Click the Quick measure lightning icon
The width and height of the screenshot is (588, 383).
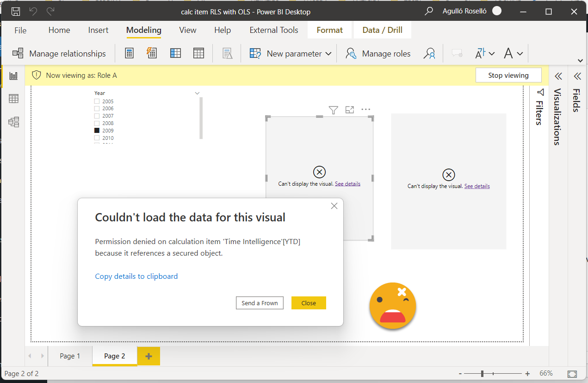click(152, 53)
